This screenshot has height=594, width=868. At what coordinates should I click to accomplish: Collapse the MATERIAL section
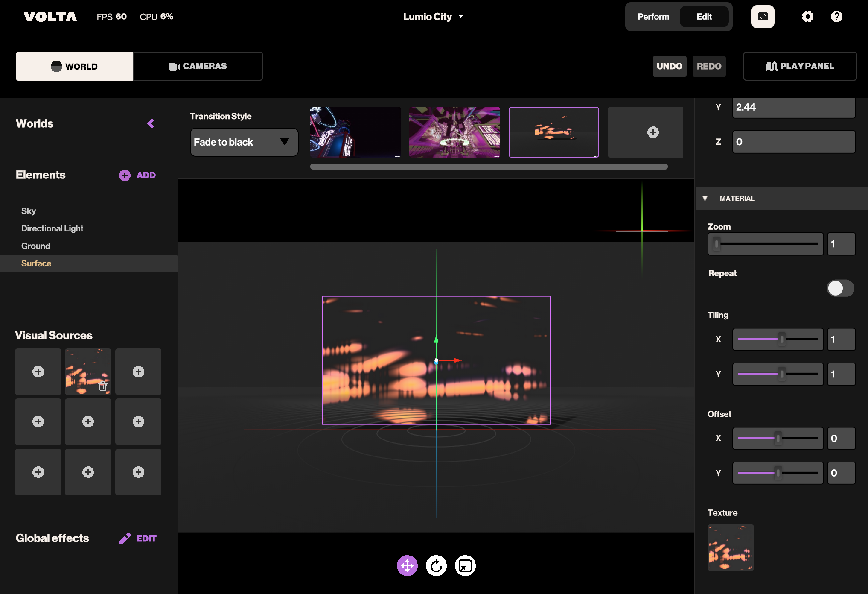(x=705, y=198)
